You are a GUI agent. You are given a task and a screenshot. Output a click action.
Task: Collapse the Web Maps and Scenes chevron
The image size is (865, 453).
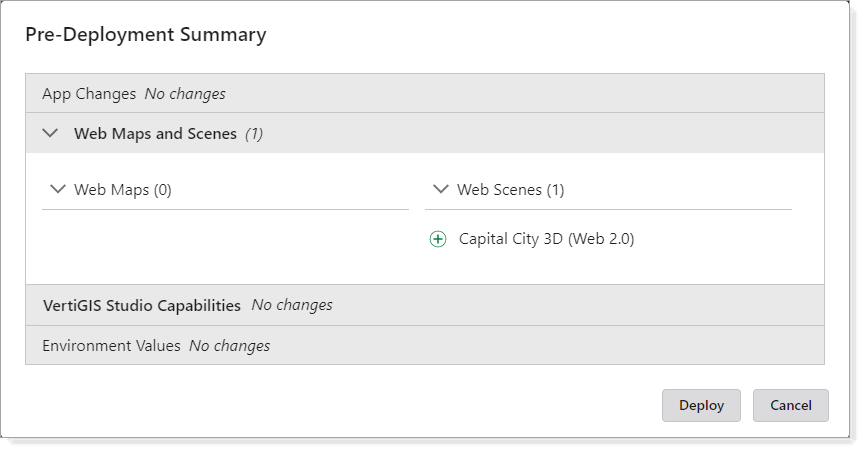51,133
